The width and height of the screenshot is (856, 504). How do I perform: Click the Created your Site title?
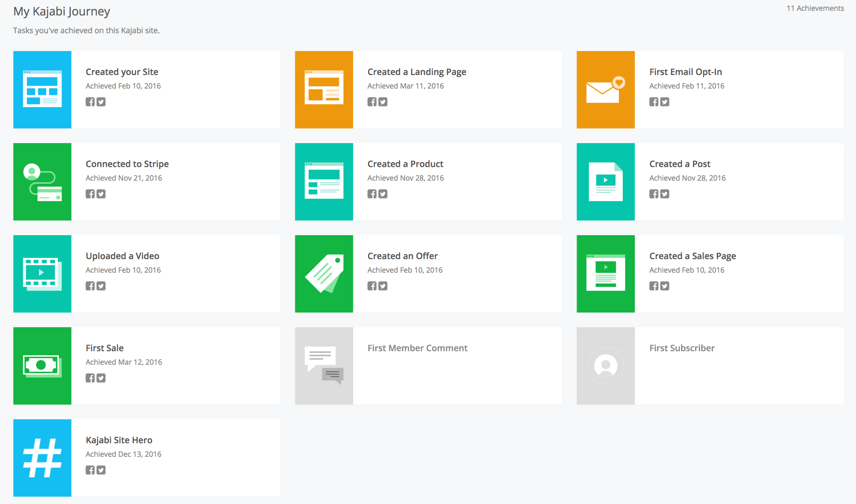(x=122, y=72)
